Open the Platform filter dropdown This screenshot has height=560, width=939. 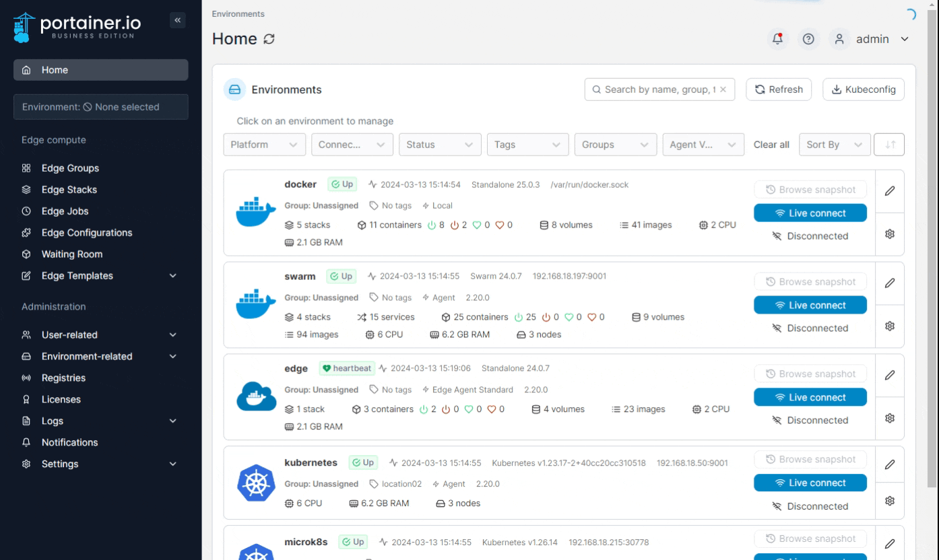click(x=264, y=145)
